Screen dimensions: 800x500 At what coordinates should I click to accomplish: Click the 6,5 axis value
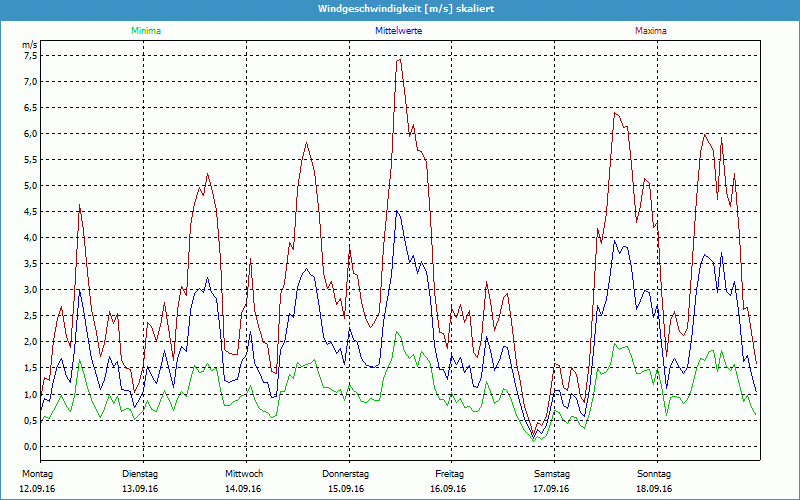pos(31,108)
